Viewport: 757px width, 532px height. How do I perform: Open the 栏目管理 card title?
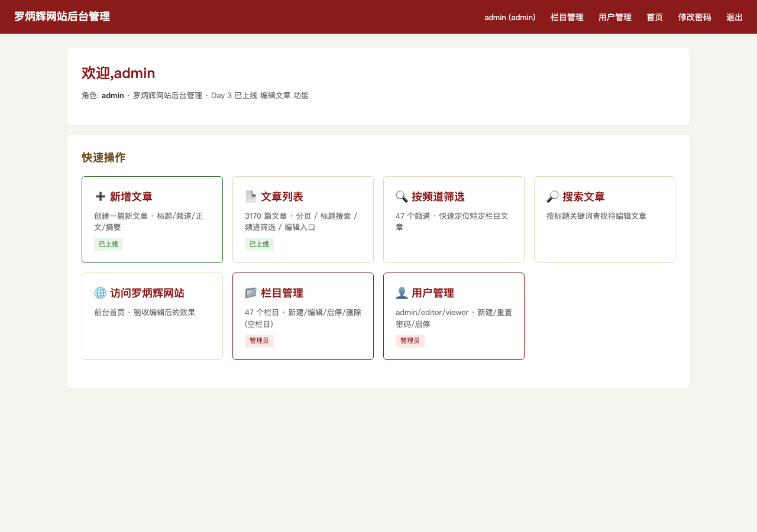[282, 293]
